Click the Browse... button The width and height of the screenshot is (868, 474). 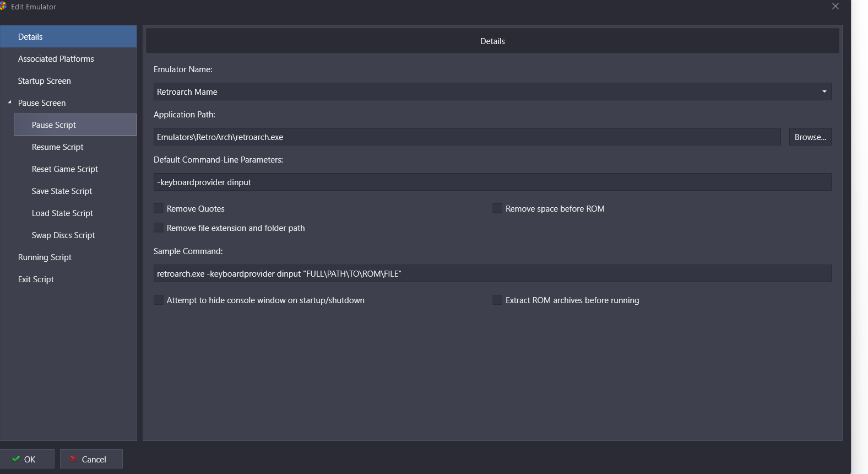[x=810, y=137]
